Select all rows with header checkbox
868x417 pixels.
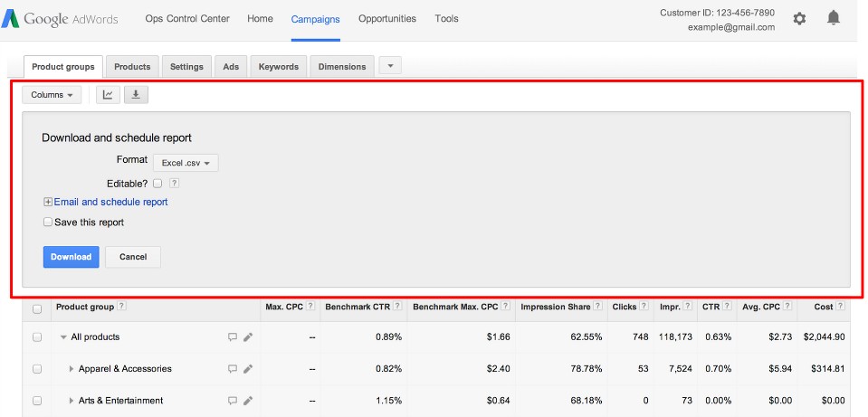[37, 309]
